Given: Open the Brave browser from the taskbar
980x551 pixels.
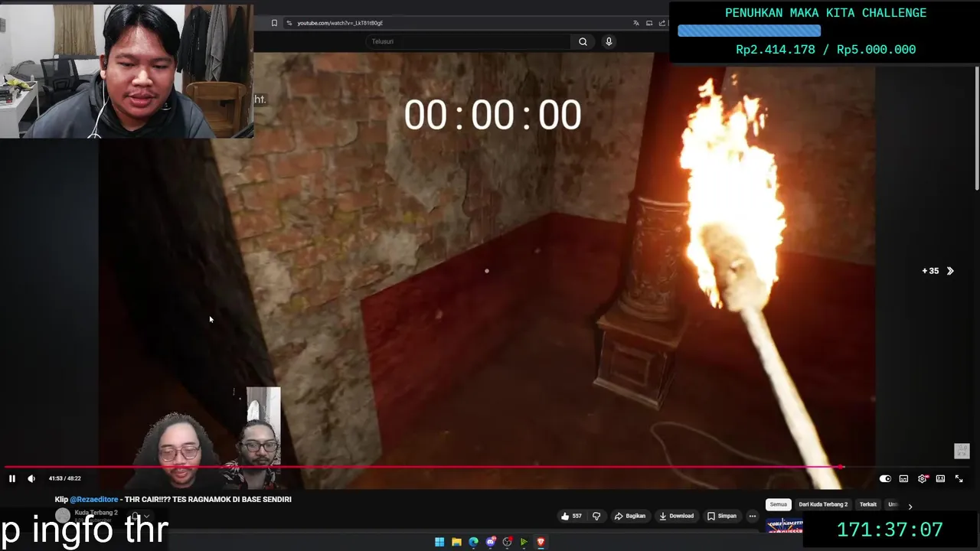Looking at the screenshot, I should [x=541, y=542].
